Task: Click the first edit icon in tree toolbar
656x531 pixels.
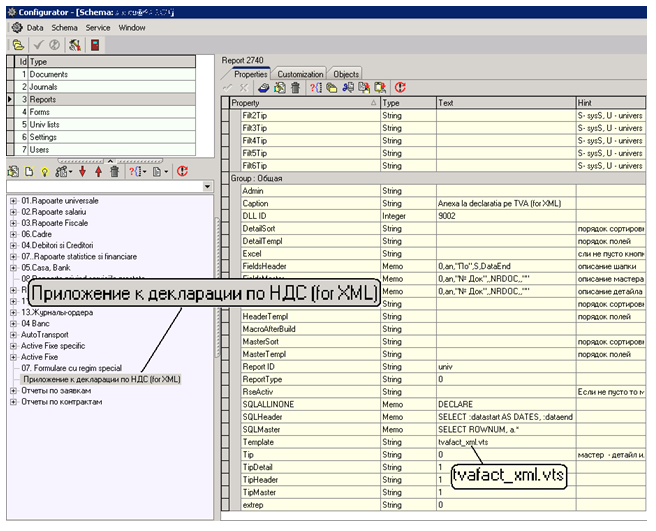Action: pyautogui.click(x=13, y=172)
